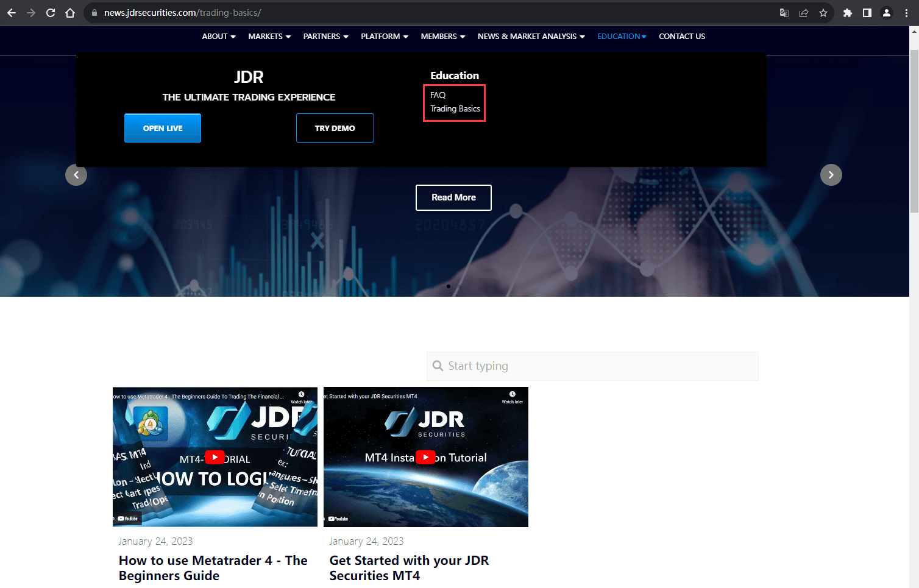The height and width of the screenshot is (588, 919).
Task: Click Watch later on JDR Securities MT4 video
Action: pyautogui.click(x=513, y=397)
